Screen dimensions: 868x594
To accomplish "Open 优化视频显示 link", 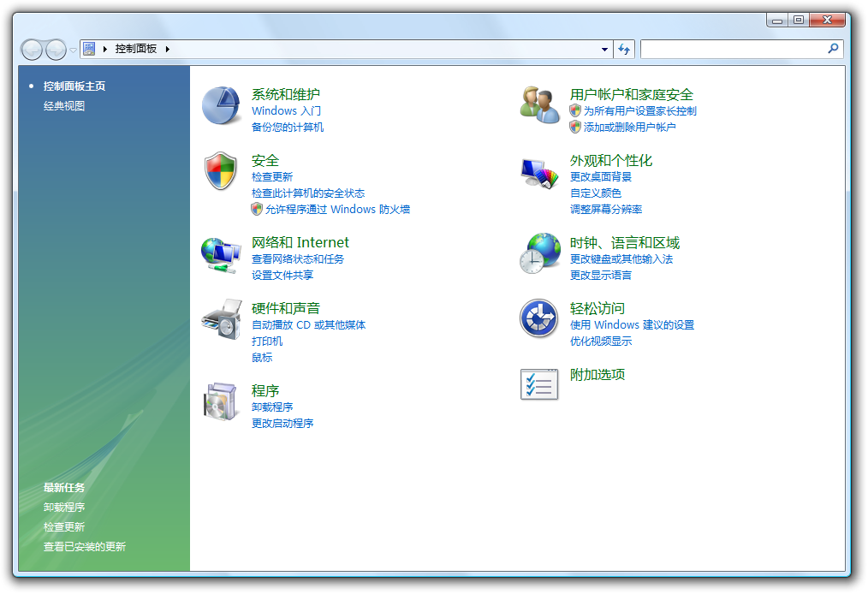I will coord(601,341).
